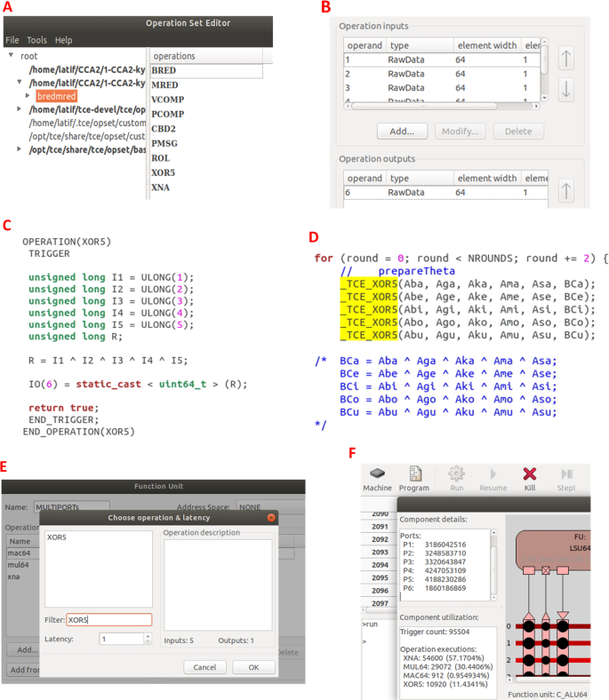Click the Trigger count: 95504 line

click(435, 632)
